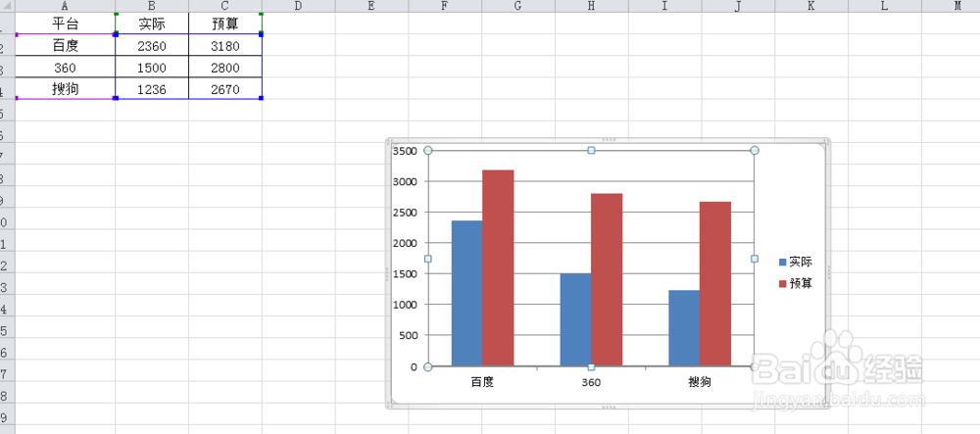Click the 3500 value axis label
Viewport: 980px width, 434px height.
tap(405, 151)
